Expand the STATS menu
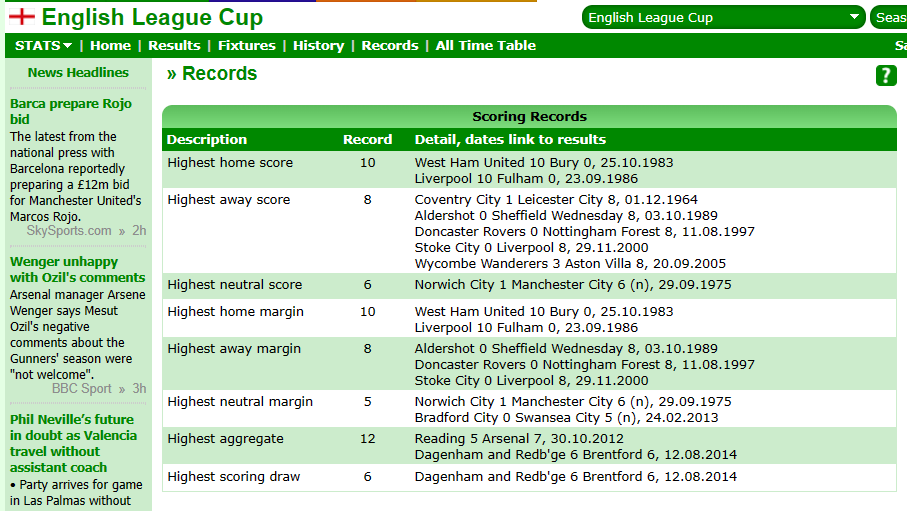Image resolution: width=907 pixels, height=511 pixels. click(x=44, y=45)
